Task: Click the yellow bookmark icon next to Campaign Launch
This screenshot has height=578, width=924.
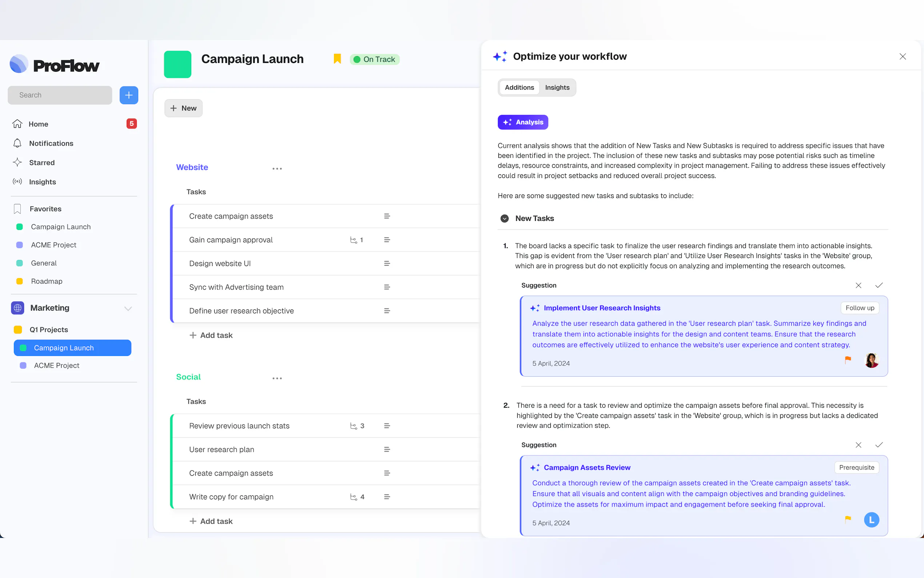Action: (x=337, y=59)
